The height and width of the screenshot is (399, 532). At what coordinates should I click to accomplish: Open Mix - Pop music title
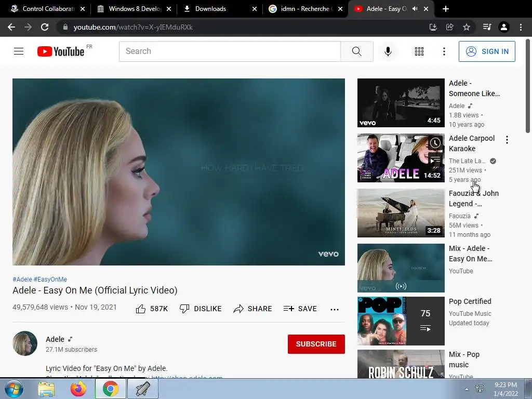(x=464, y=360)
